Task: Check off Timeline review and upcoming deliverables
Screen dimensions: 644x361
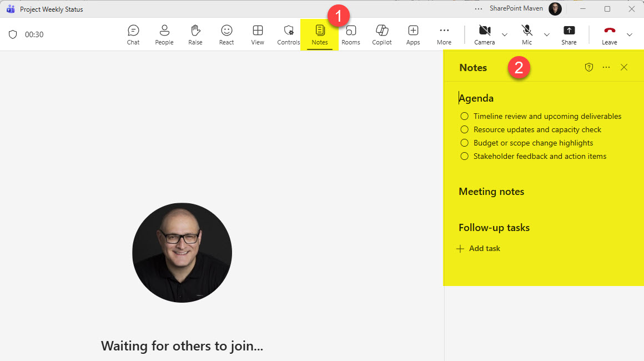Action: coord(465,116)
